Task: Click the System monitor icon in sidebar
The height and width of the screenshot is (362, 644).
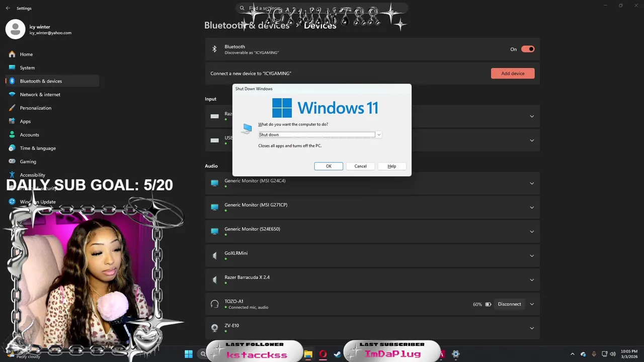Action: [12, 67]
